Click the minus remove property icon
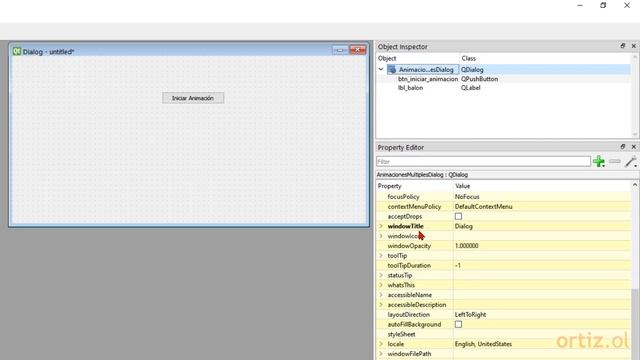Image resolution: width=640 pixels, height=360 pixels. [615, 162]
